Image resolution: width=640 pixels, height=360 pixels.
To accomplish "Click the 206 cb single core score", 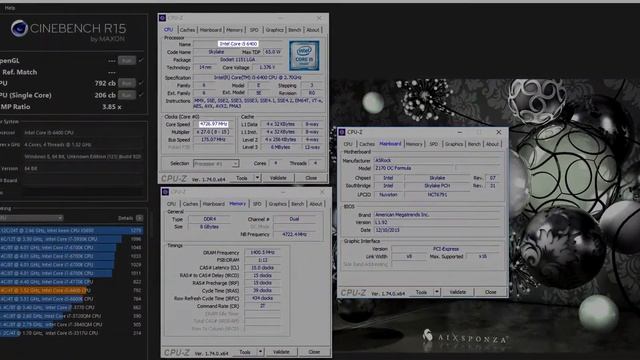I will (x=105, y=95).
